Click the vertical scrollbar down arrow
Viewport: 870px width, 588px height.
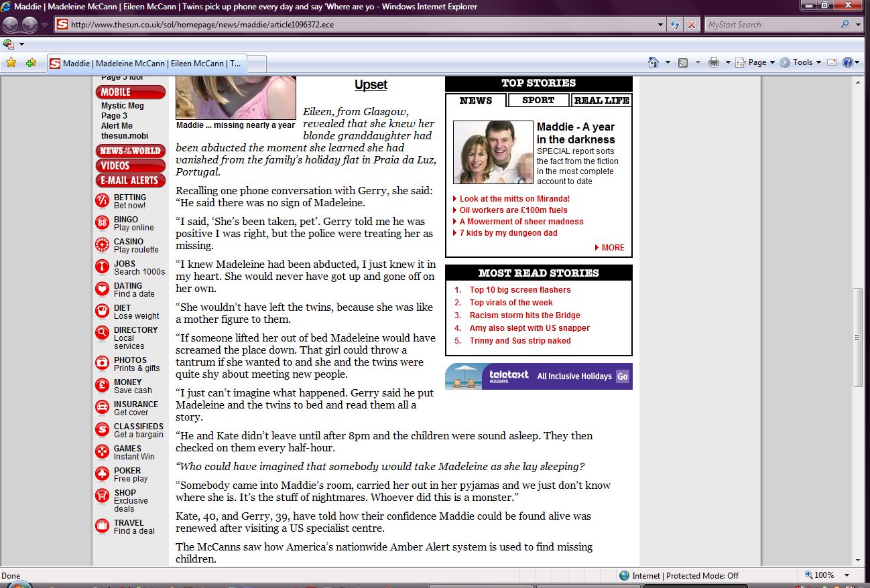click(857, 560)
